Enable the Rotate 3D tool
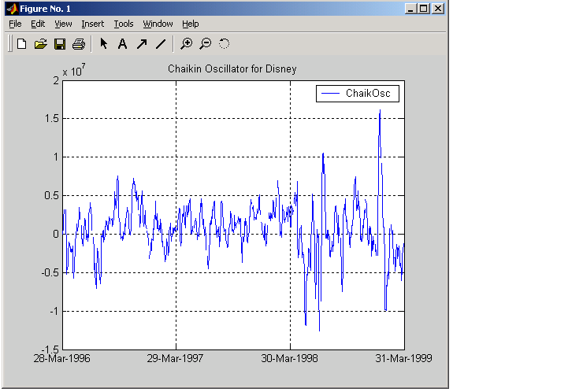Viewport: 583px width, 392px height. [225, 44]
